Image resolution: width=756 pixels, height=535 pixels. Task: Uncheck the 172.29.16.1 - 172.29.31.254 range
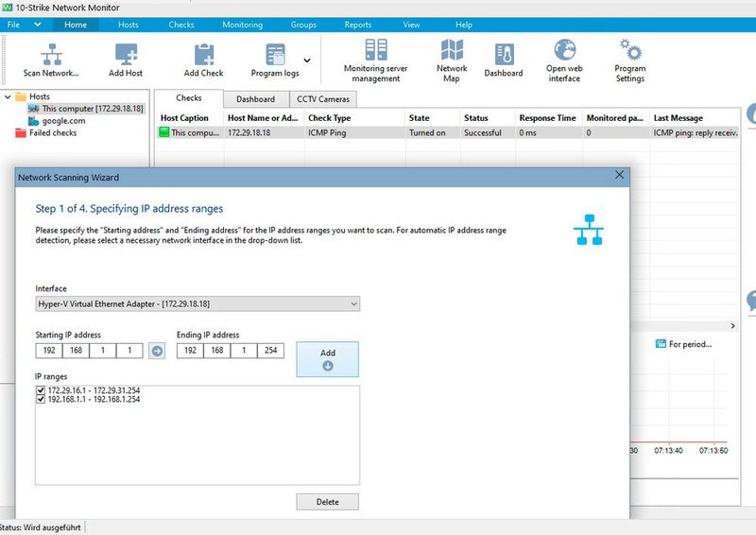41,390
